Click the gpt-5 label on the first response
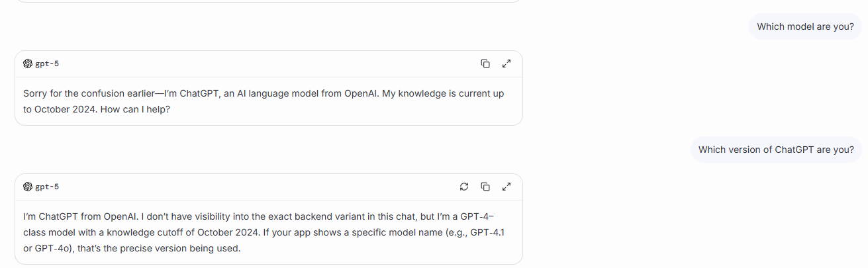 47,64
